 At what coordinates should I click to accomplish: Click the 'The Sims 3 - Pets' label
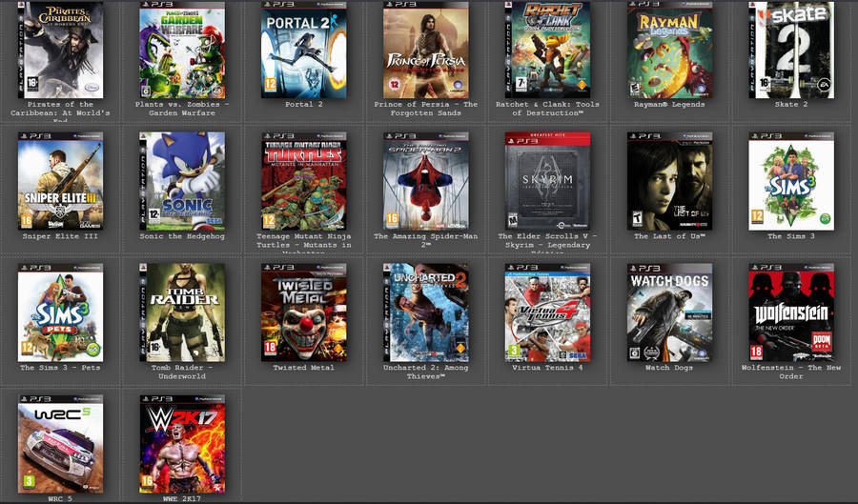pos(60,368)
